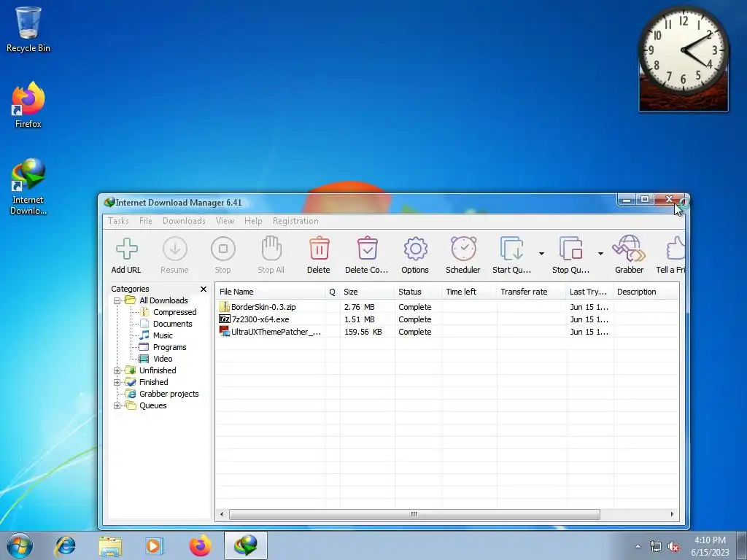Sort by Description column header

[x=646, y=292]
